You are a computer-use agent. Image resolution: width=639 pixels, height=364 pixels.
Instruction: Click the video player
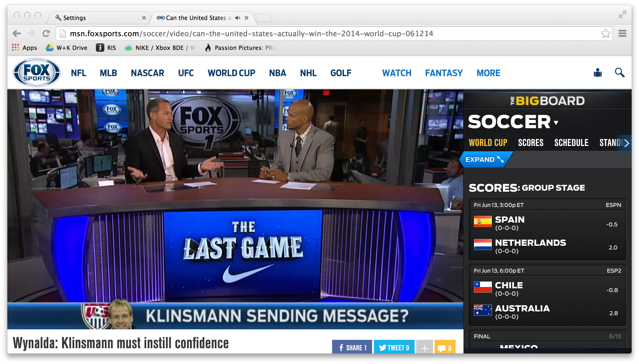tap(235, 209)
